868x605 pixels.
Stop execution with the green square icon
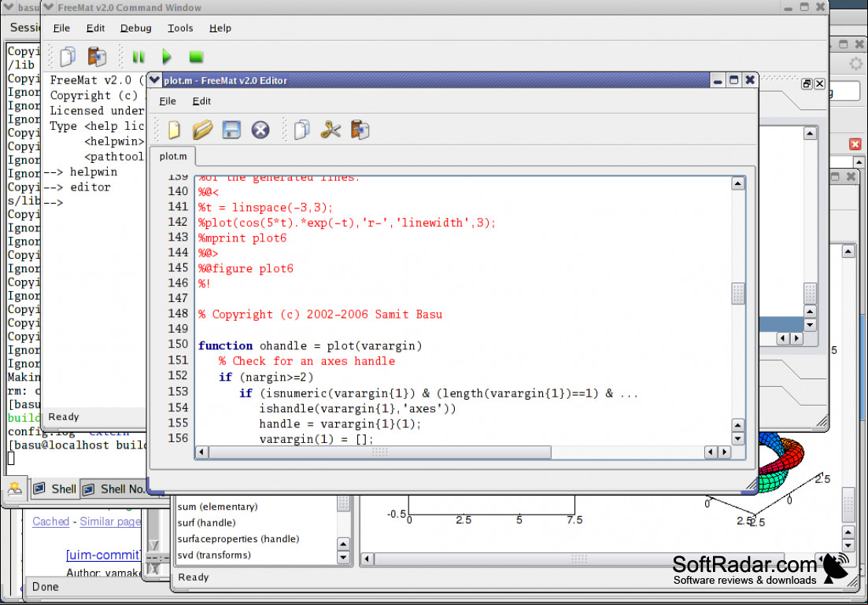point(196,57)
